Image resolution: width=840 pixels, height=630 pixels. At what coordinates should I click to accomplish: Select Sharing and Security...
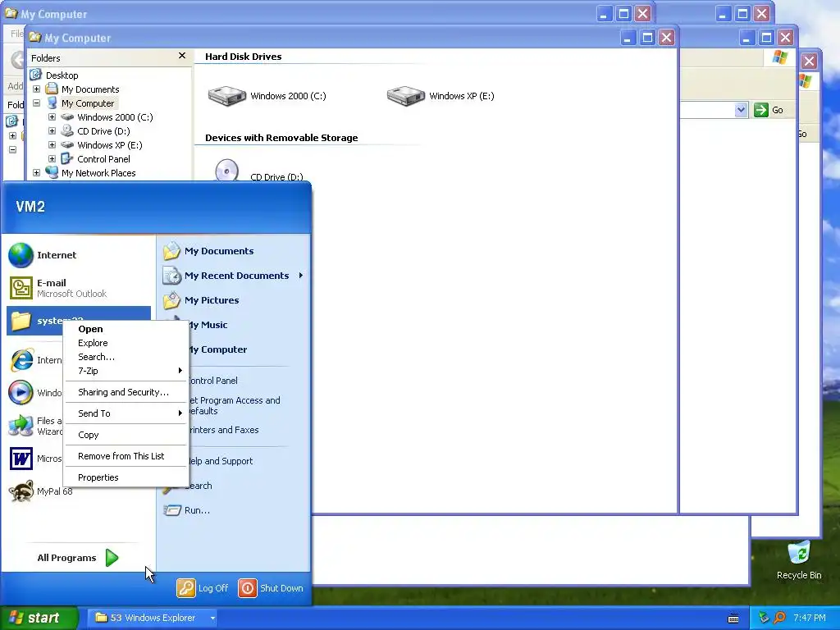click(126, 392)
